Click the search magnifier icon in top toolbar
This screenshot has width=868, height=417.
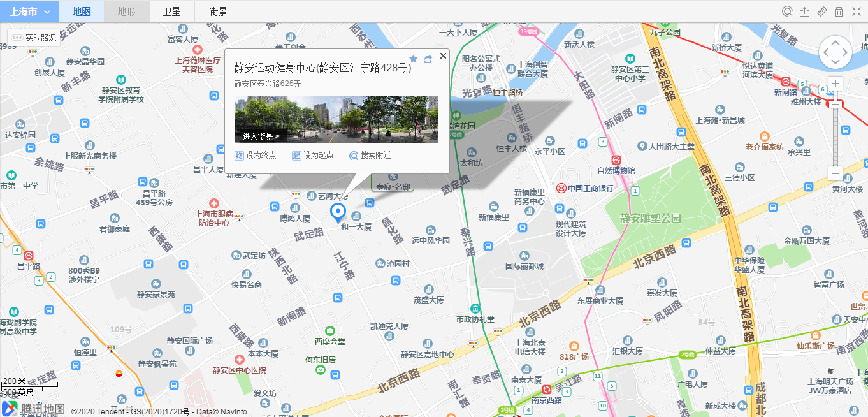click(x=788, y=11)
